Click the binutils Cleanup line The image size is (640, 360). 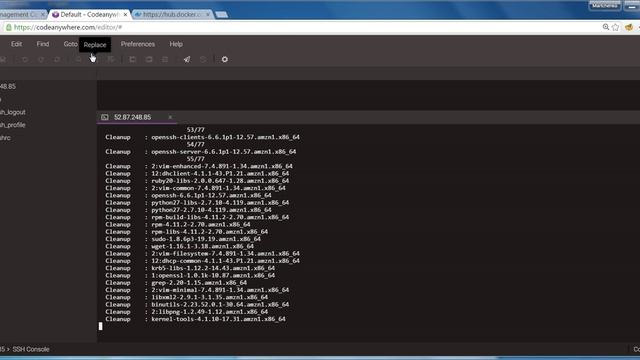pos(197,304)
